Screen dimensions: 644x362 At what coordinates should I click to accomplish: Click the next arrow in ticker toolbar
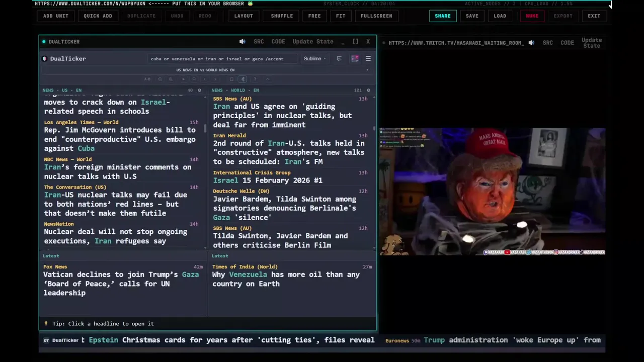coord(215,79)
